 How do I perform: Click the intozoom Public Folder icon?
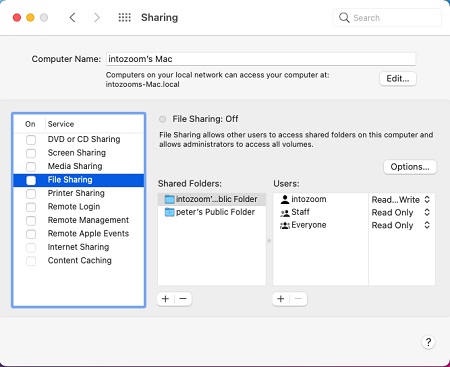pos(170,199)
